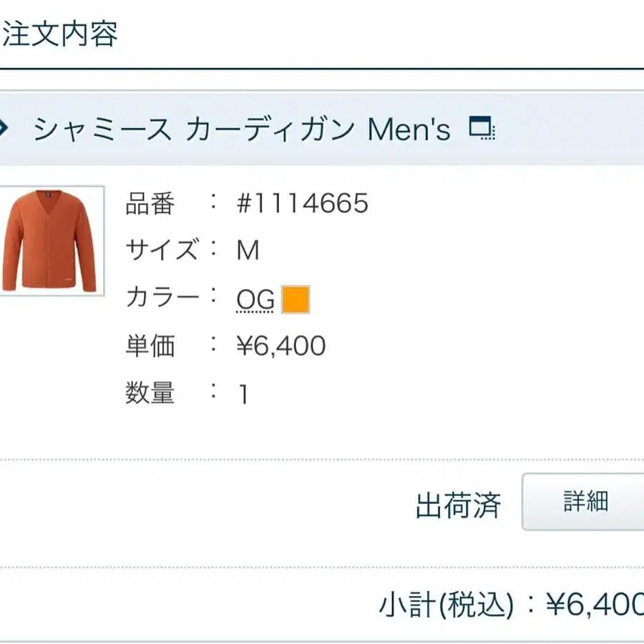
Task: Open the orange cardigan thumbnail image
Action: 50,241
